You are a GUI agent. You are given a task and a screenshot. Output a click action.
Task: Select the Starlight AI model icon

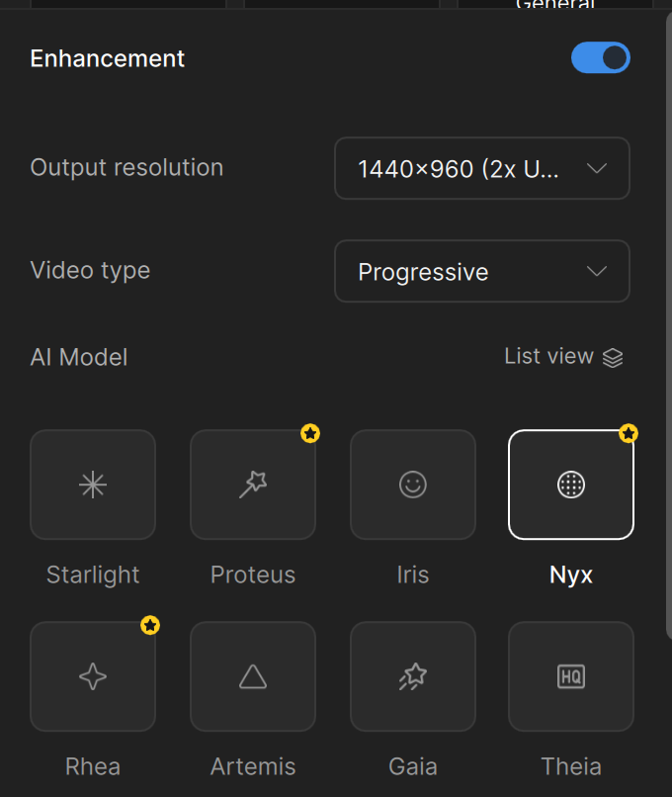pos(93,485)
